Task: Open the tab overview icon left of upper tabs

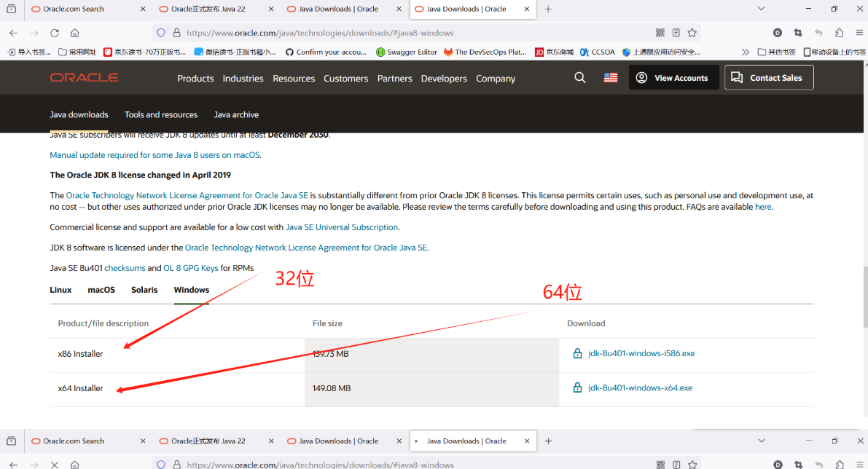Action: pyautogui.click(x=11, y=9)
